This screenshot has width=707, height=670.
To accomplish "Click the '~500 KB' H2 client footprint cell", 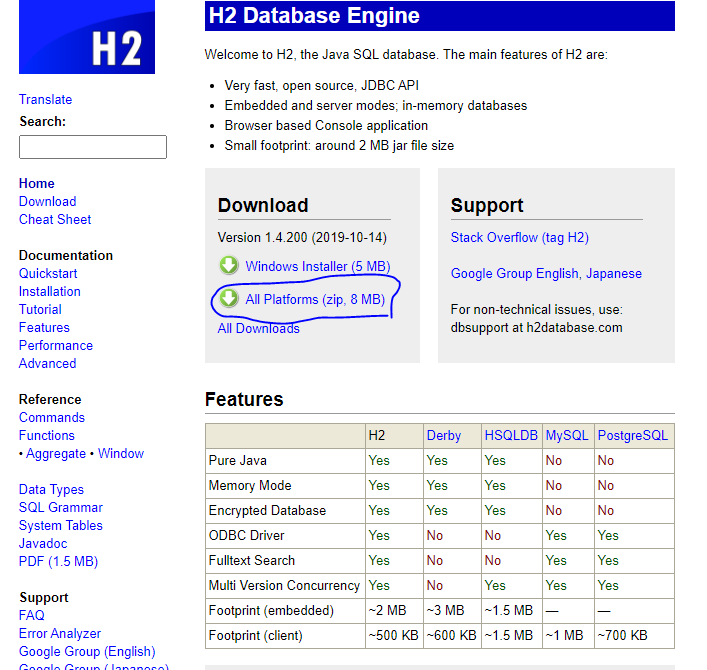I will tap(393, 636).
